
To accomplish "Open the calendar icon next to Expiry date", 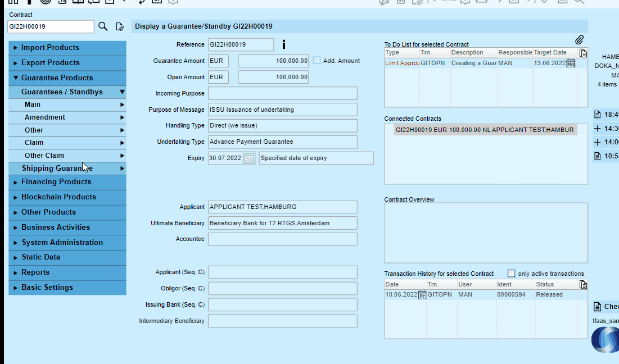I will [248, 158].
